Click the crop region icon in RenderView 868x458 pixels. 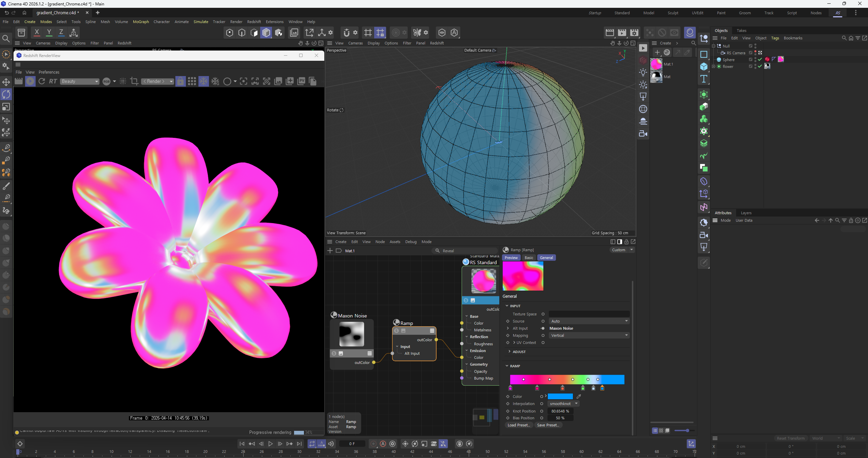coord(134,81)
